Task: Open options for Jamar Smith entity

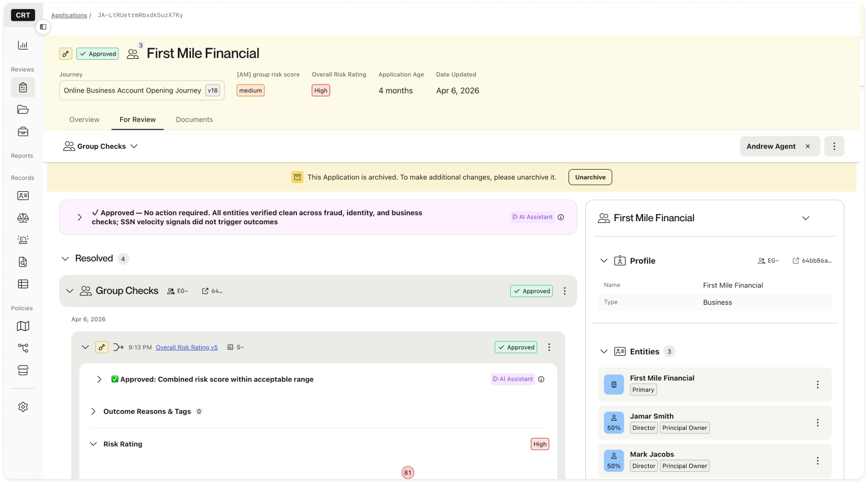Action: click(x=817, y=423)
